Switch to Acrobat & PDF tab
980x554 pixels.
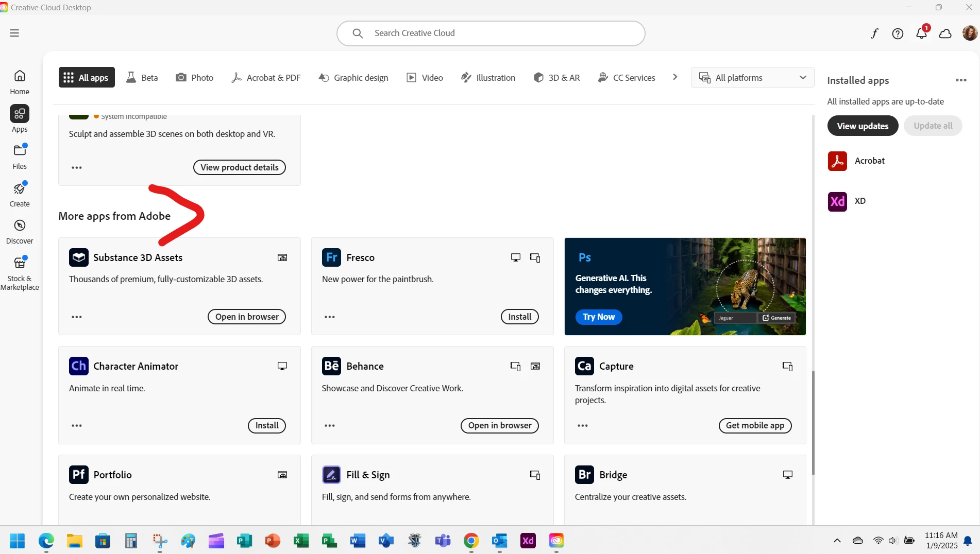[266, 77]
